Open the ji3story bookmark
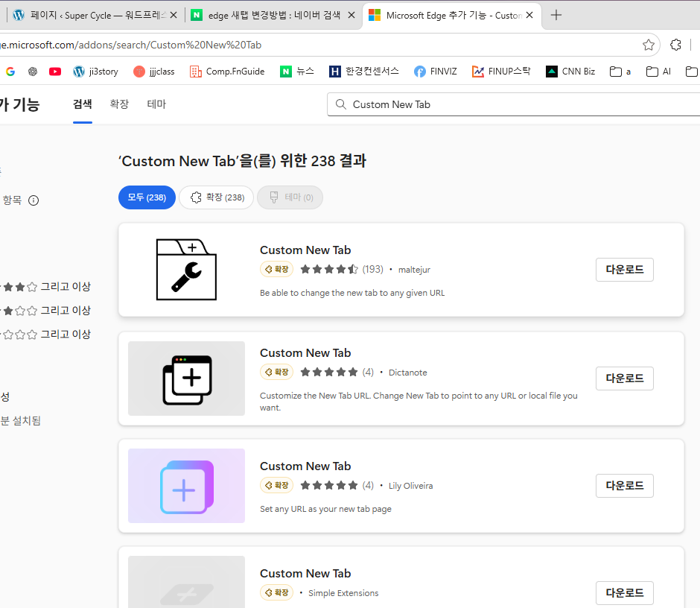The height and width of the screenshot is (608, 700). 95,72
